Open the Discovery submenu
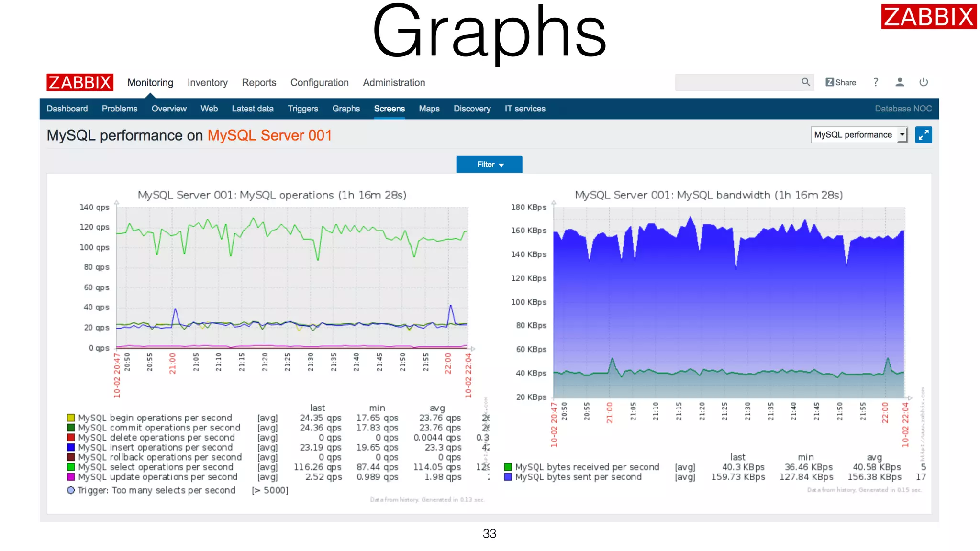980x551 pixels. tap(472, 109)
